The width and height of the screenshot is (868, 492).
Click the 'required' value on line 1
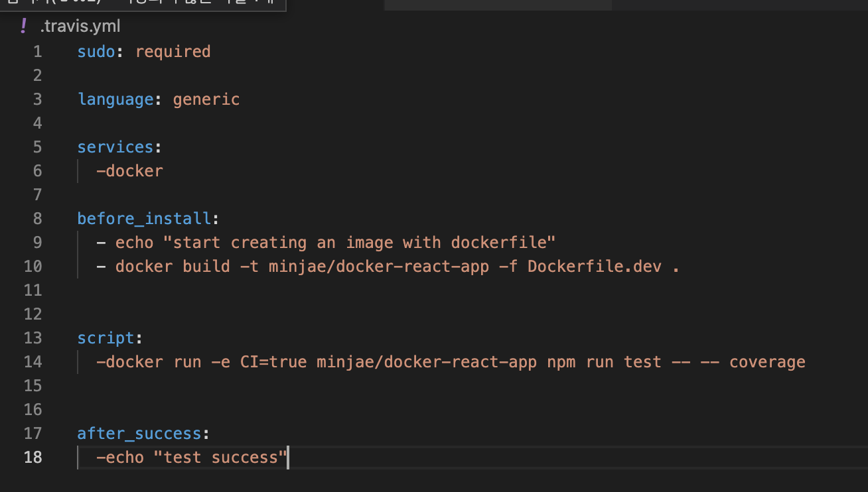(x=173, y=52)
